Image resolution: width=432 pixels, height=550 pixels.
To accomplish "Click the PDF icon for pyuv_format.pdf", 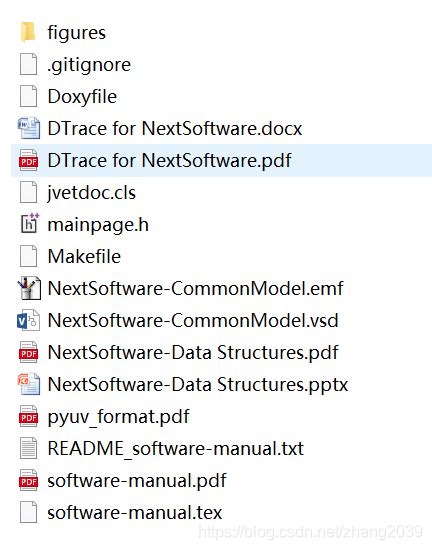I will click(x=28, y=417).
